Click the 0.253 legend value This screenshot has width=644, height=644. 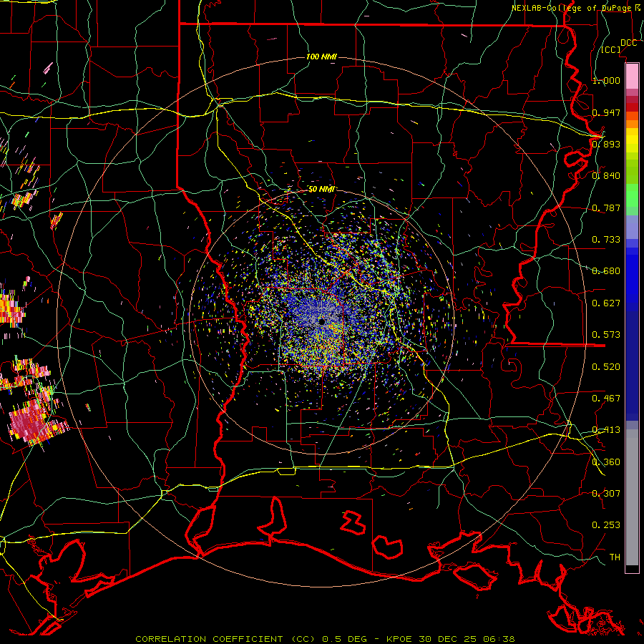(x=606, y=525)
